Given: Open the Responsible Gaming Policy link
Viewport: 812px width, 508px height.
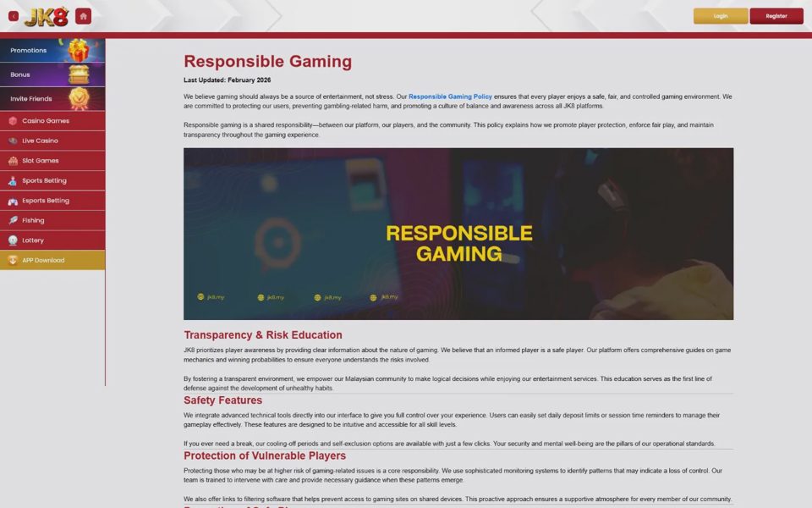Looking at the screenshot, I should (x=450, y=97).
